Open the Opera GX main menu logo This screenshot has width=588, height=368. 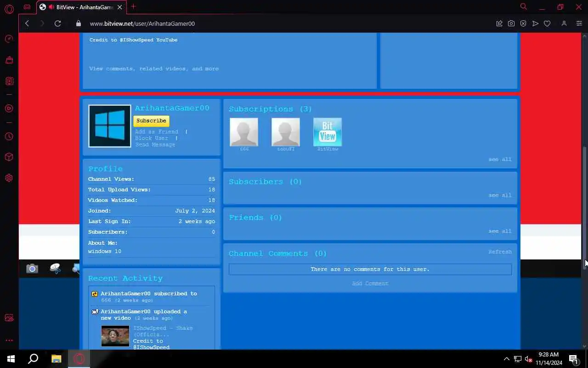click(9, 9)
